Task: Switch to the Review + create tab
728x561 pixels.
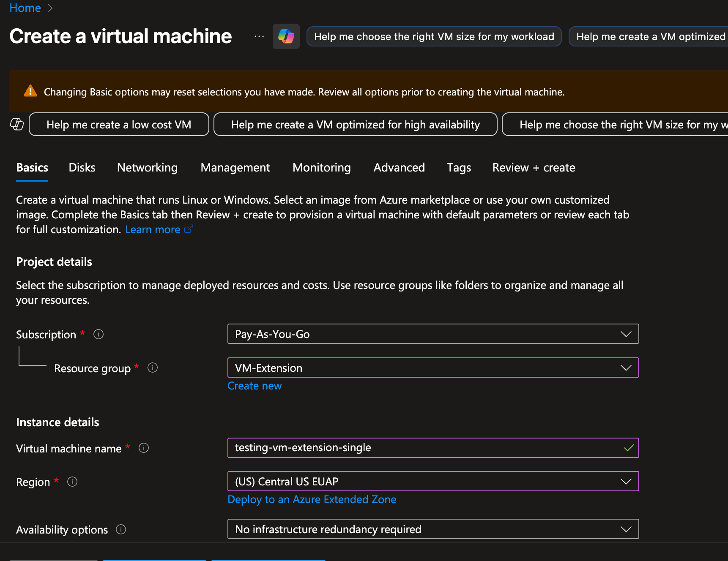Action: pos(534,167)
